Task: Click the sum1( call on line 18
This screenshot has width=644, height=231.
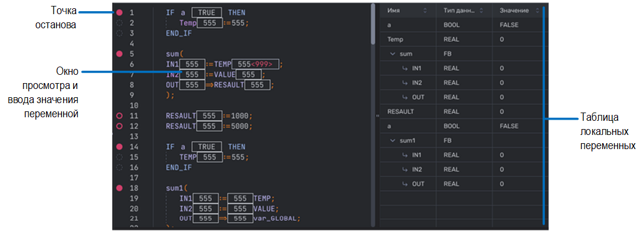Action: pyautogui.click(x=176, y=189)
